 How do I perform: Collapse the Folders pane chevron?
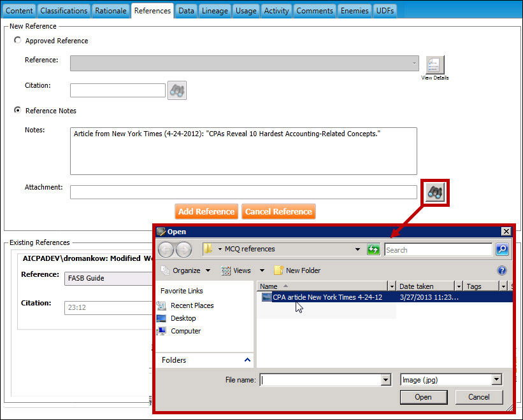pyautogui.click(x=248, y=360)
